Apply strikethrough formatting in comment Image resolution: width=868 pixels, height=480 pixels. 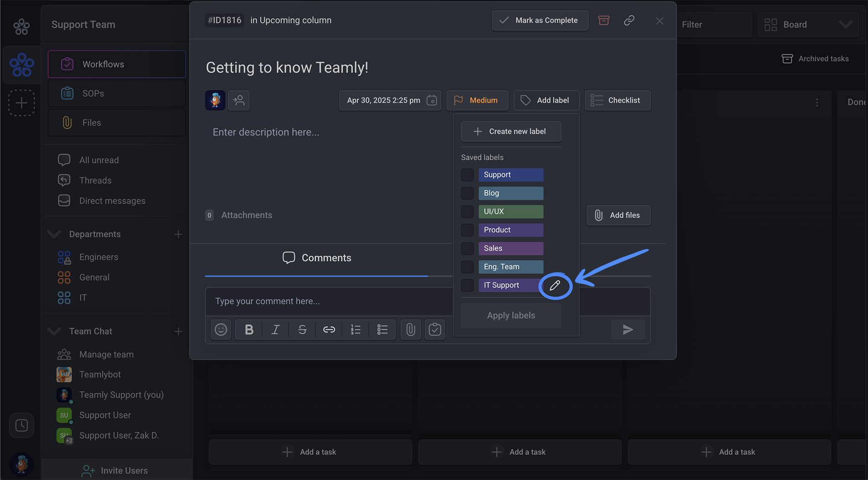(302, 330)
